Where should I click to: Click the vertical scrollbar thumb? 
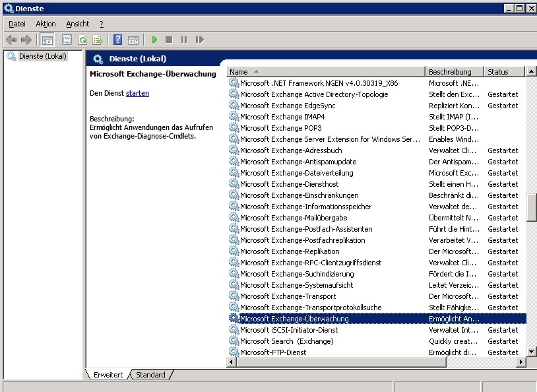tap(532, 208)
